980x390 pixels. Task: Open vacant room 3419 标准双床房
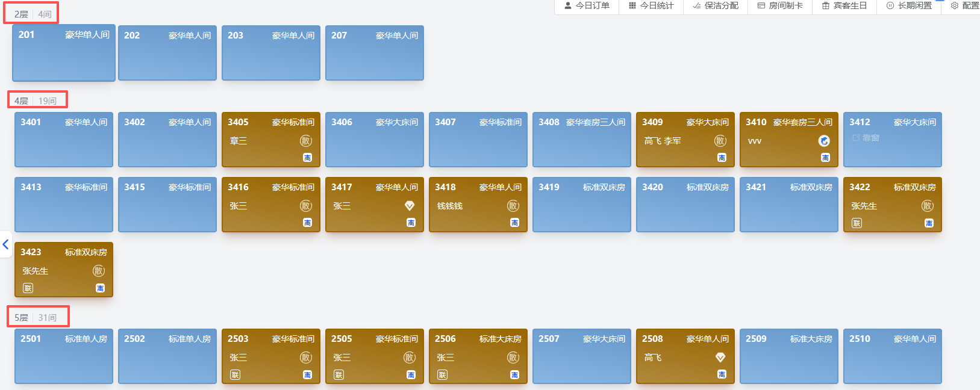(x=582, y=205)
